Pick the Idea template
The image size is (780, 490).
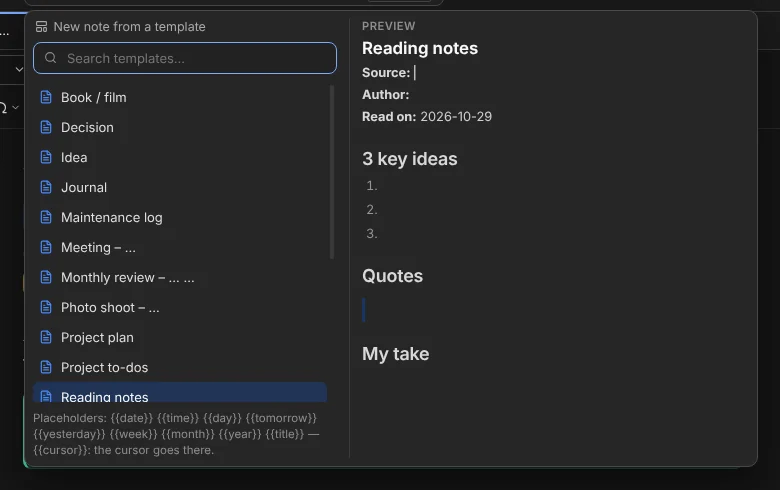180,158
